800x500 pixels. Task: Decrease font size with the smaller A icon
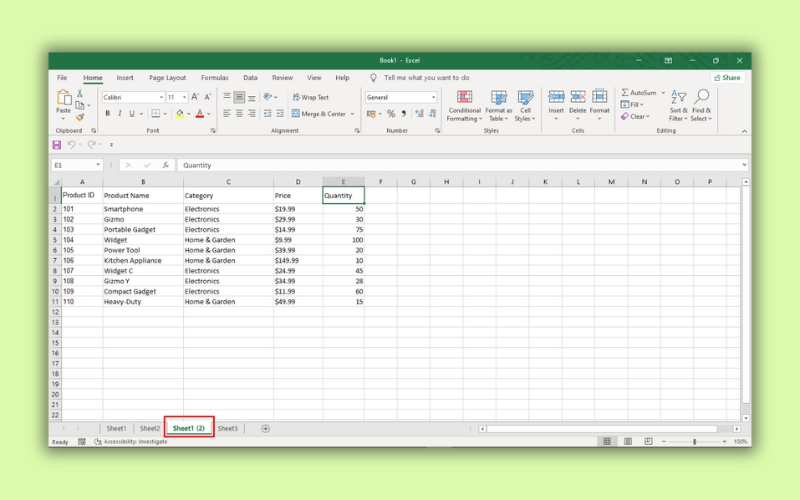(208, 97)
